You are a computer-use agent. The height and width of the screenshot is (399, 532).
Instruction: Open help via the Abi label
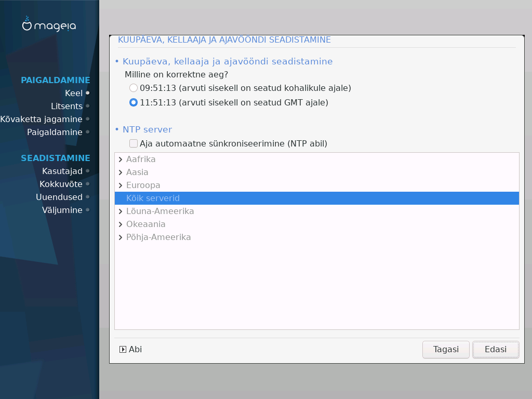point(135,350)
